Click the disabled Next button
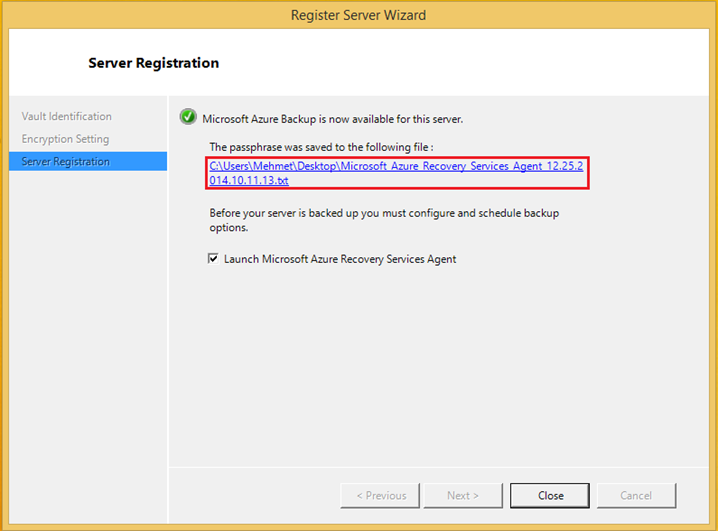This screenshot has height=531, width=718. coord(463,495)
